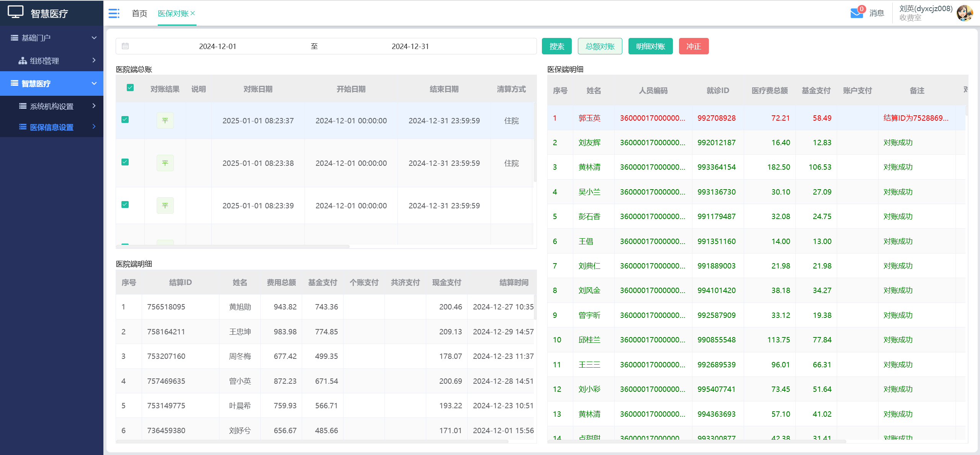Click the calendar icon in date range
The width and height of the screenshot is (980, 455).
click(x=125, y=46)
